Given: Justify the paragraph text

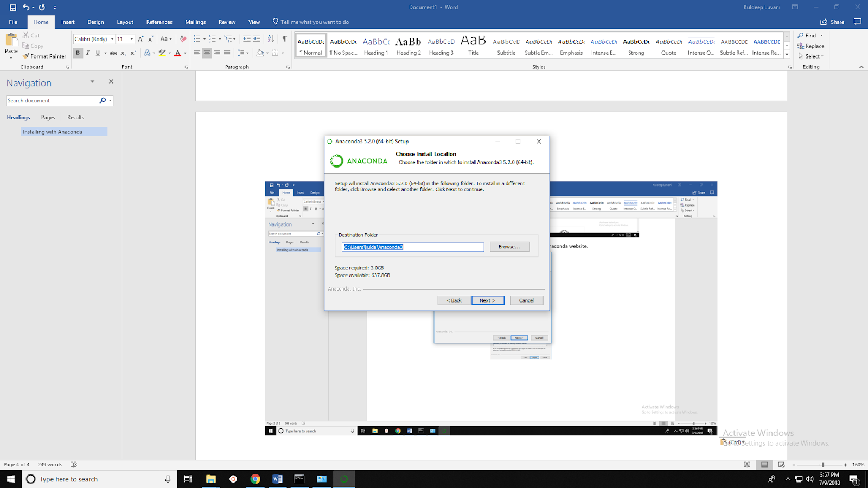Looking at the screenshot, I should [x=227, y=53].
